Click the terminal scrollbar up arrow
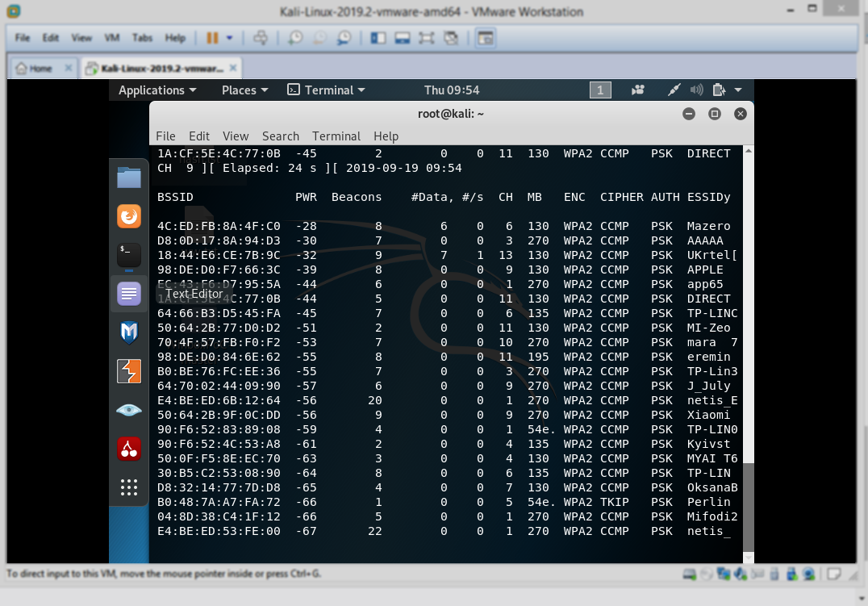 [x=749, y=151]
